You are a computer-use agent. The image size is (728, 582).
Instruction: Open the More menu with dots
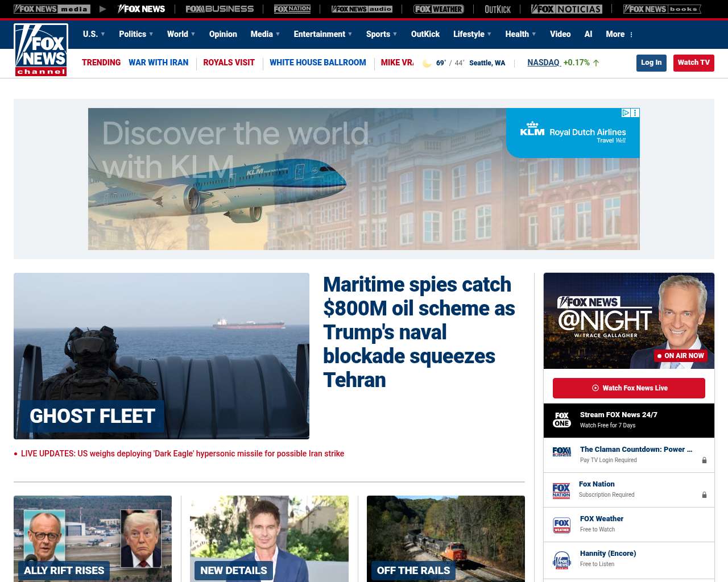point(619,34)
